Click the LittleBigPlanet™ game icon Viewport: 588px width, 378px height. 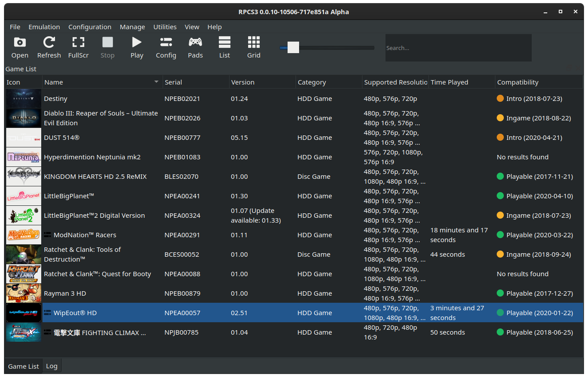(24, 196)
